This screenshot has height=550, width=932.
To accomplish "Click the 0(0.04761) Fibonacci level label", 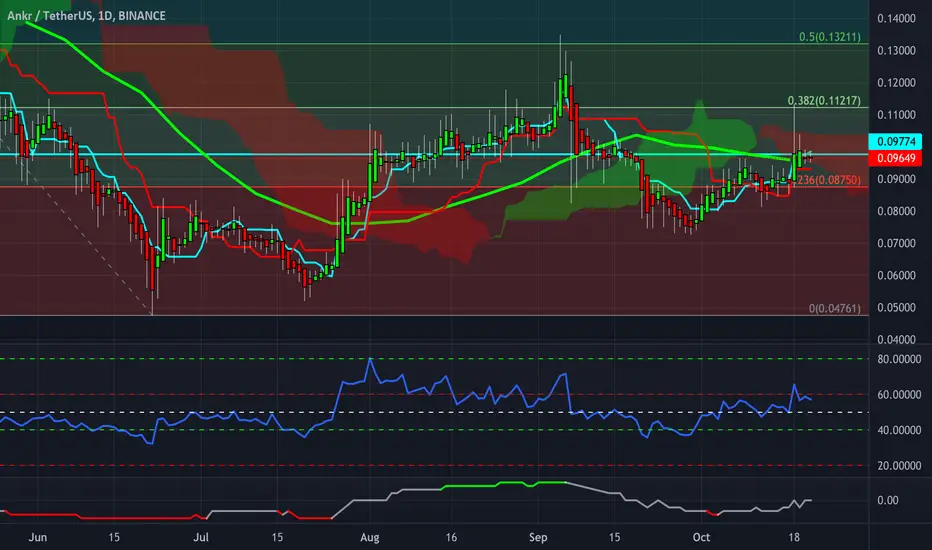I will coord(835,308).
